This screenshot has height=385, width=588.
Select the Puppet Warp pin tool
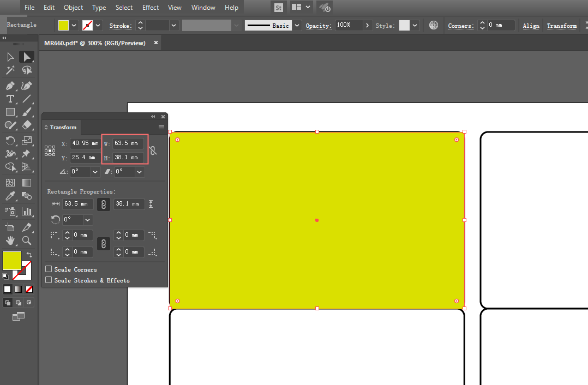pos(27,154)
